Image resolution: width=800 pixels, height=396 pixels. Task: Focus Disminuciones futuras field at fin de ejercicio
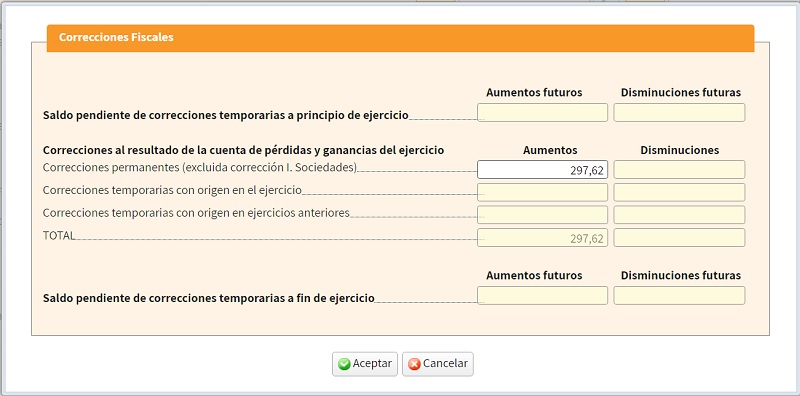click(679, 295)
